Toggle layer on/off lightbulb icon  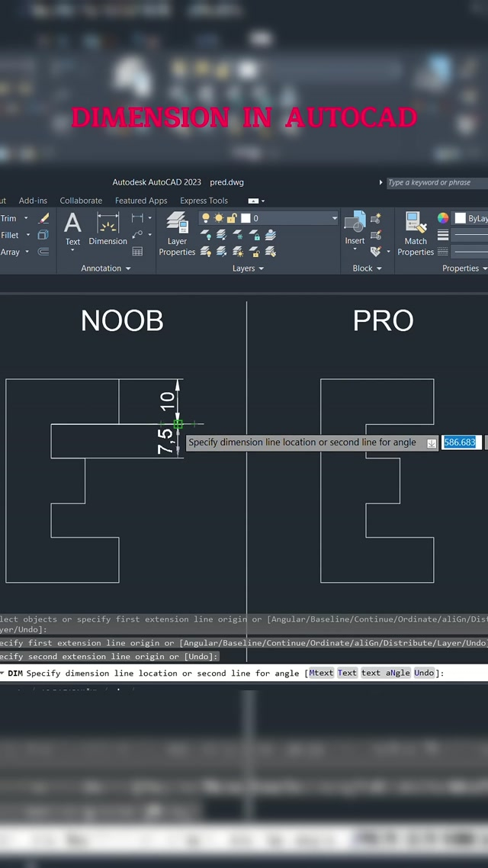point(206,218)
